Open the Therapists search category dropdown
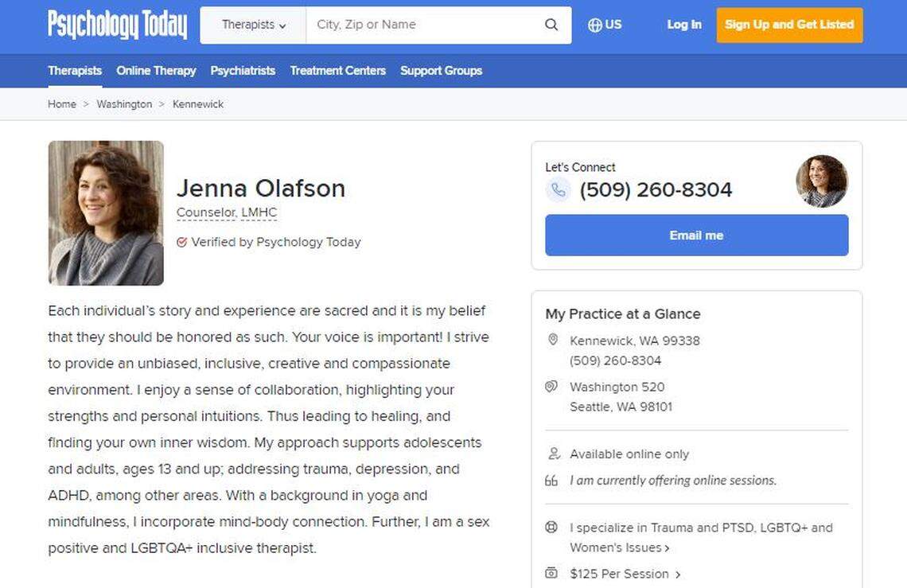Image resolution: width=907 pixels, height=588 pixels. [252, 25]
